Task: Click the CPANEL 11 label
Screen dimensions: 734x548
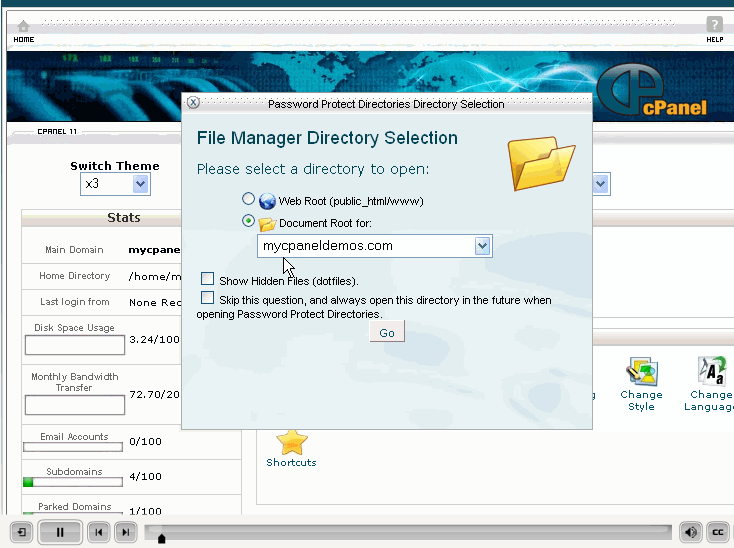Action: 57,132
